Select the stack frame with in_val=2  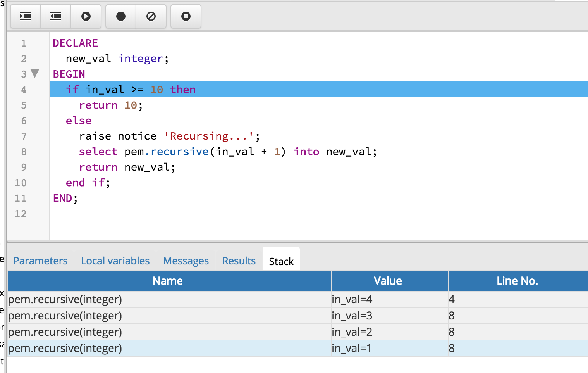click(x=169, y=332)
